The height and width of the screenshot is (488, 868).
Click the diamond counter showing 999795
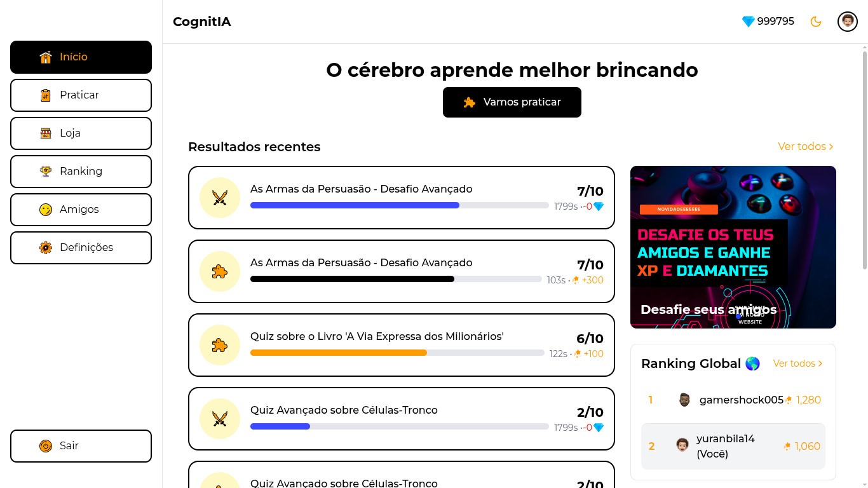(x=768, y=21)
